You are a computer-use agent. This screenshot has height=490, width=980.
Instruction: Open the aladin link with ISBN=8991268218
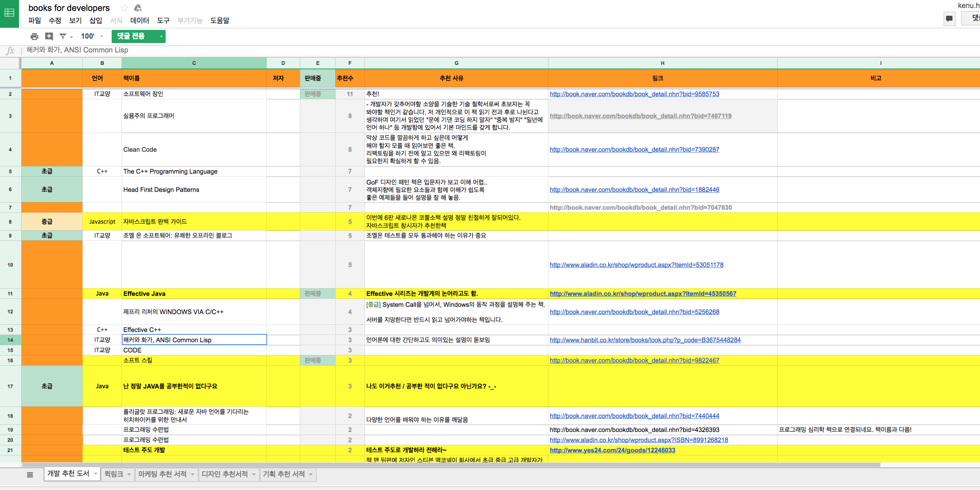[x=639, y=440]
